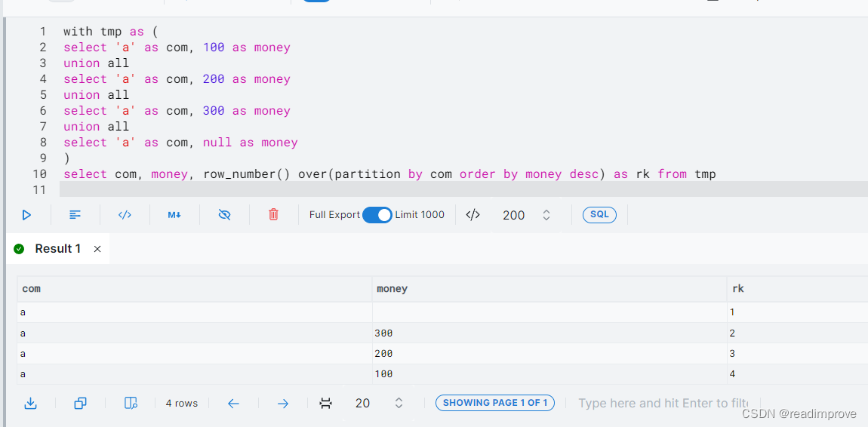868x427 pixels.
Task: Click the empty line 11 in editor
Action: [x=464, y=189]
